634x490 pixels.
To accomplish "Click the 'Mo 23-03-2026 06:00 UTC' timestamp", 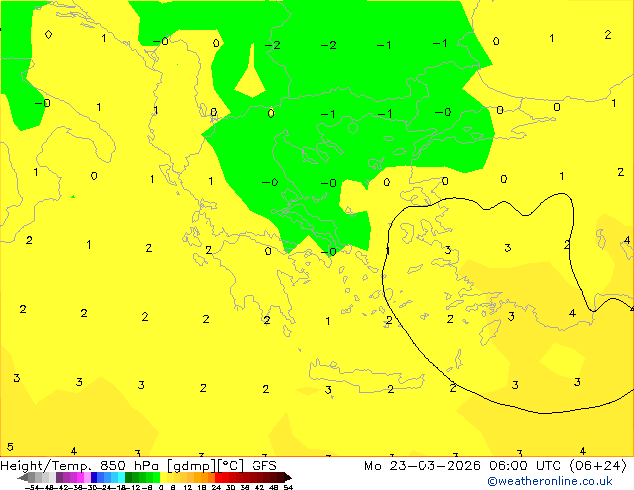I will 464,466.
